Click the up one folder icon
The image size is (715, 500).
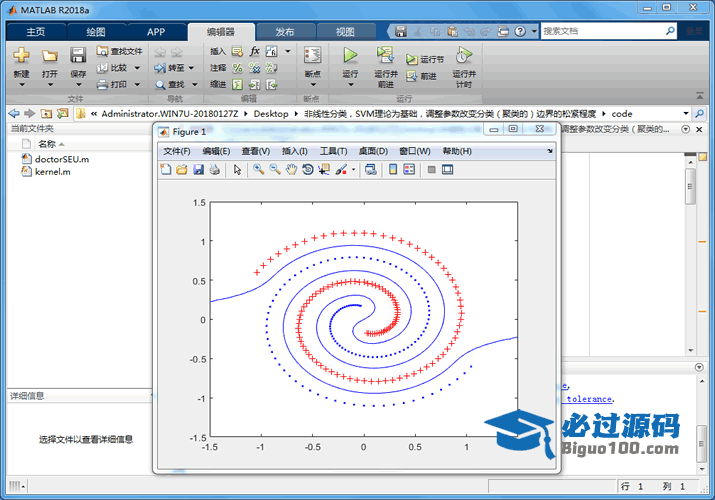point(46,113)
